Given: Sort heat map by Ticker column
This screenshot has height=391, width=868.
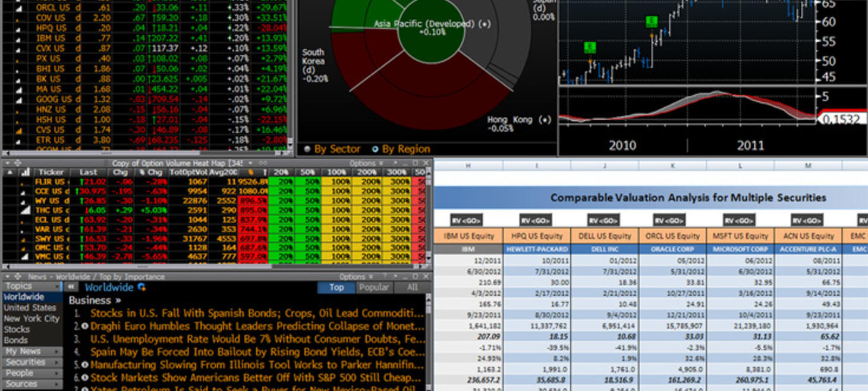Looking at the screenshot, I should 51,172.
